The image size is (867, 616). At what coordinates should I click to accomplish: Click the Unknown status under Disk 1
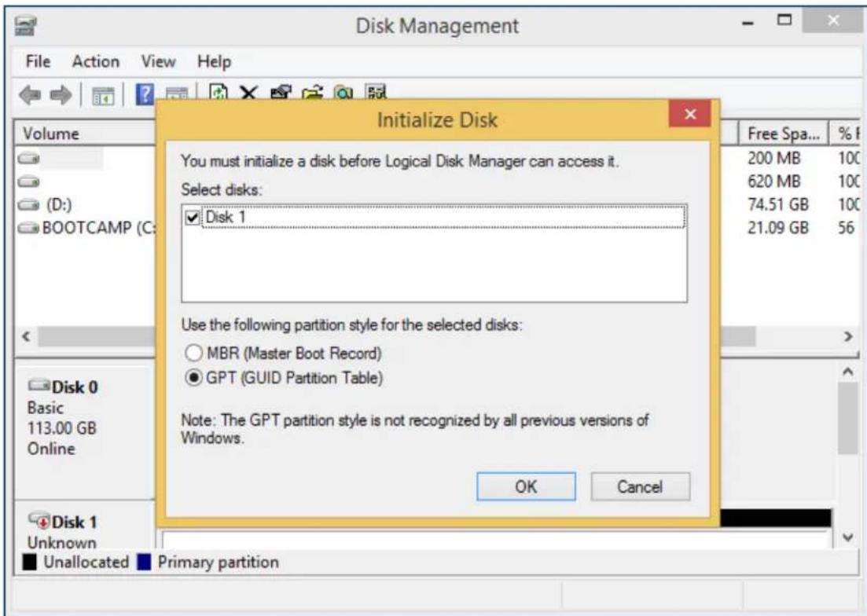[x=62, y=542]
